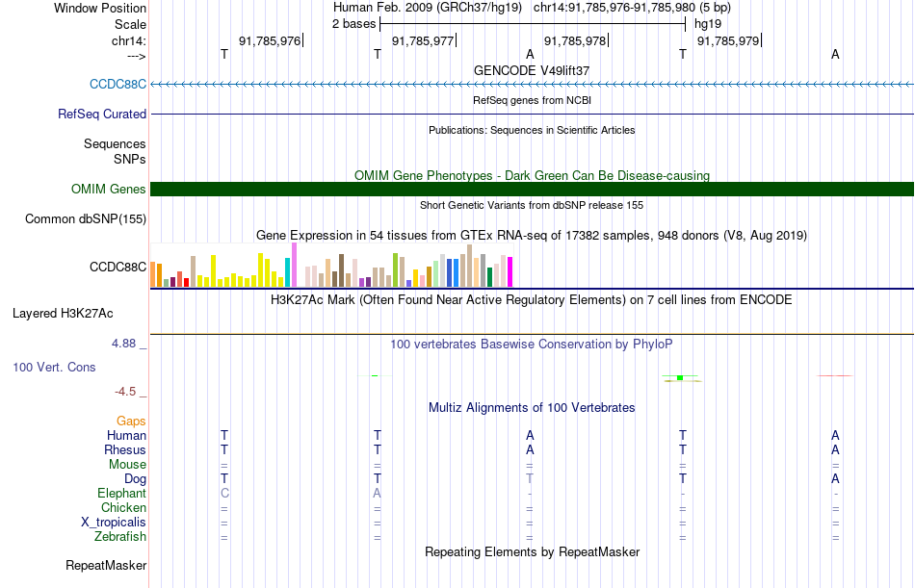
Task: Click the OMIM Gene Phenotypes track title
Action: coord(533,175)
